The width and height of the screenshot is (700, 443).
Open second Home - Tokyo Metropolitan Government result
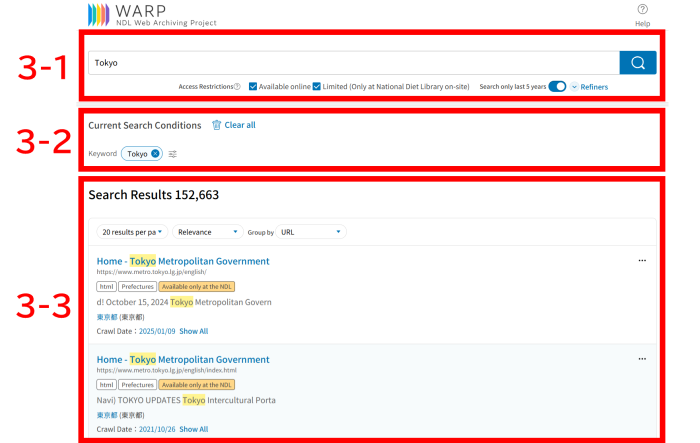click(x=183, y=359)
